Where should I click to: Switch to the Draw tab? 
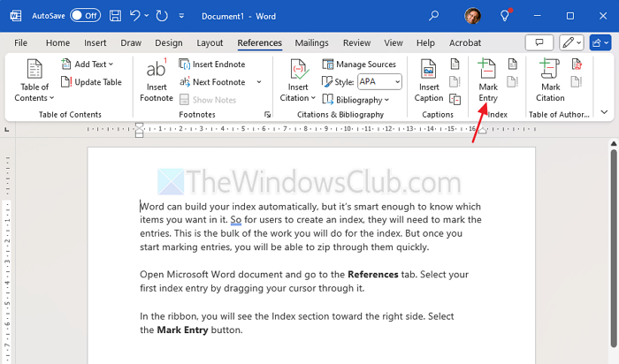click(x=131, y=42)
